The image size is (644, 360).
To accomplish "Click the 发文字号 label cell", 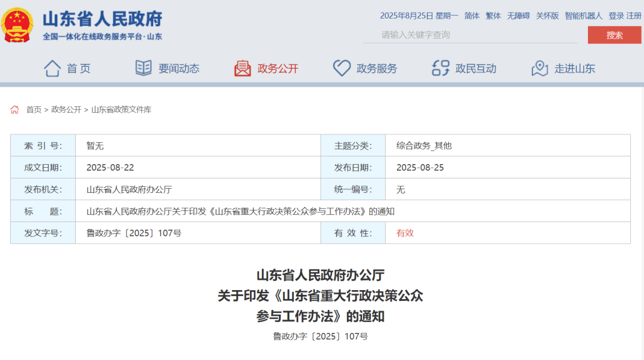I will (x=43, y=233).
